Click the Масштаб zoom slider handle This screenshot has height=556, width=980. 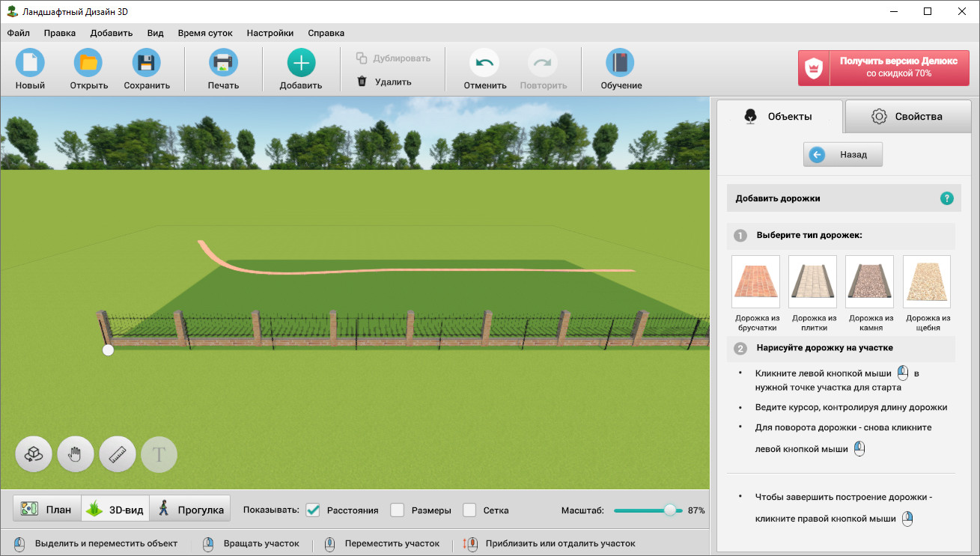pos(669,510)
